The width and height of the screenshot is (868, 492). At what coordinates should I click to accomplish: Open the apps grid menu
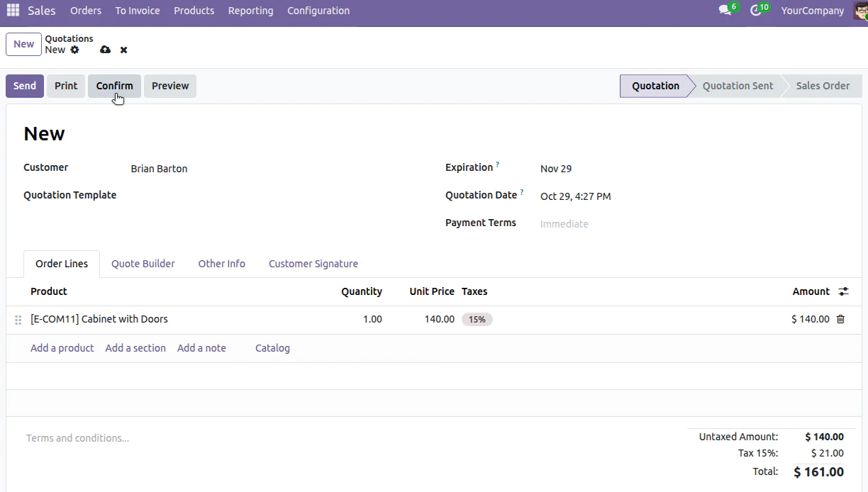(12, 10)
